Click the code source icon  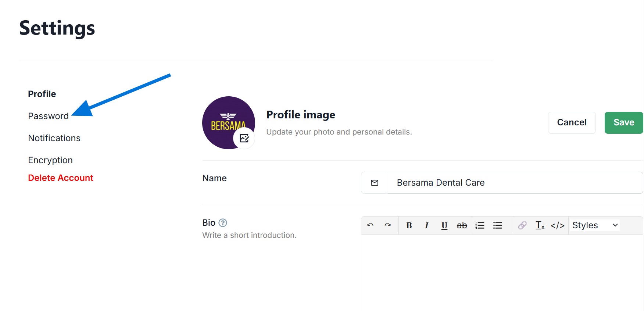(x=557, y=225)
